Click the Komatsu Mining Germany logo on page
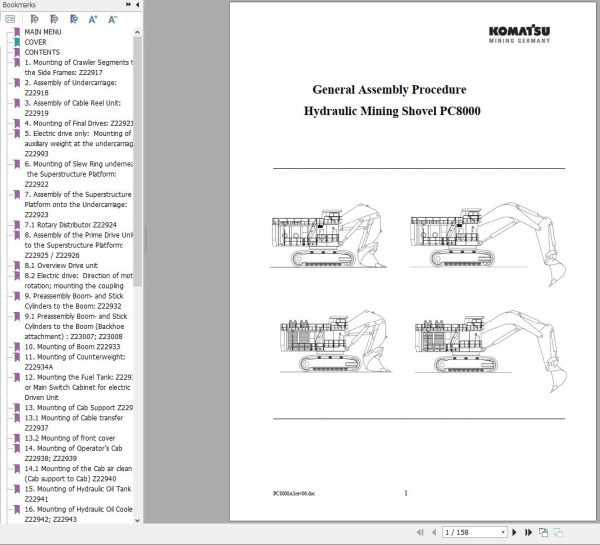 [x=519, y=34]
